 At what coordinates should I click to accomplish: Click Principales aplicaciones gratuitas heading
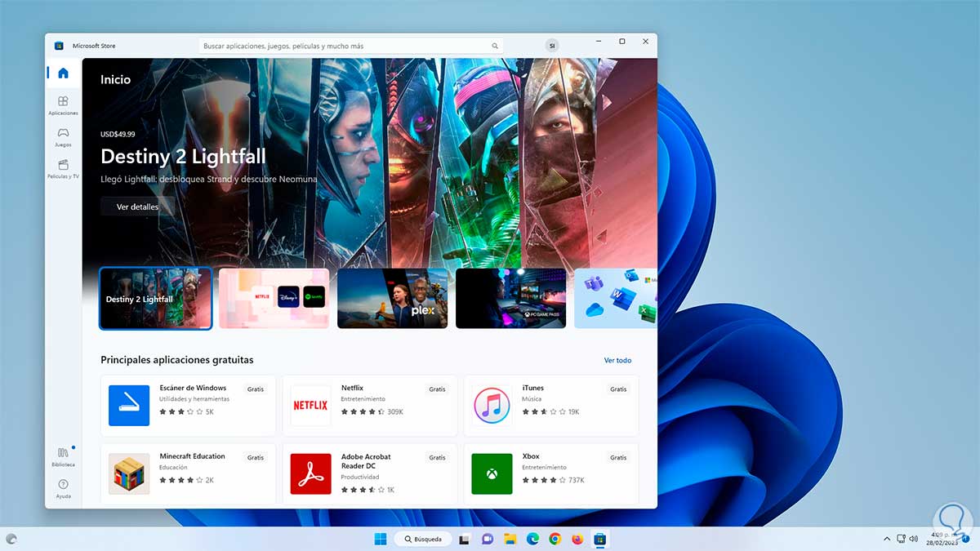[x=177, y=360]
